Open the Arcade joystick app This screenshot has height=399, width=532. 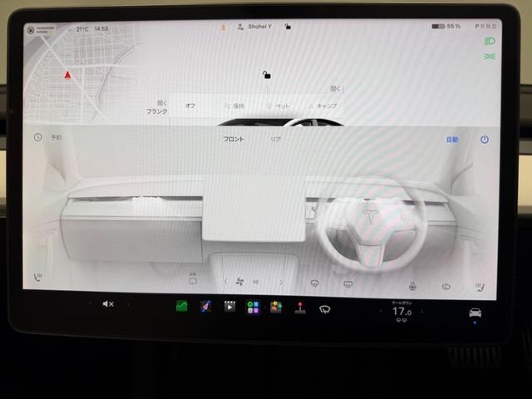[300, 308]
